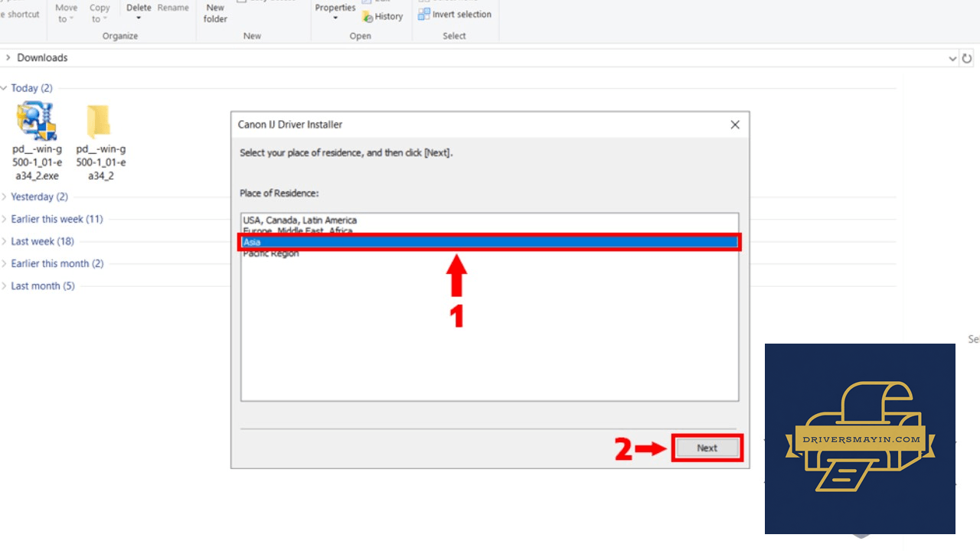The width and height of the screenshot is (980, 551).
Task: Open the Properties dropdown arrow
Action: (335, 18)
